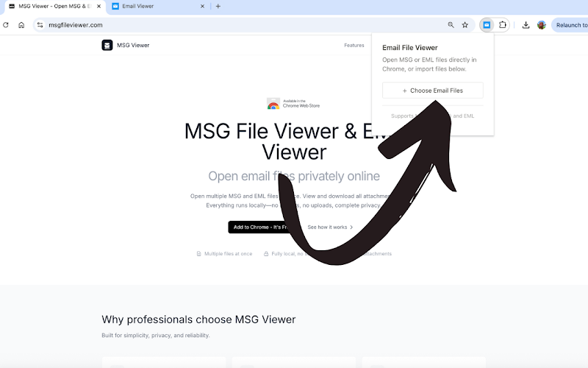The image size is (588, 368).
Task: Open a new browser tab
Action: coord(218,6)
